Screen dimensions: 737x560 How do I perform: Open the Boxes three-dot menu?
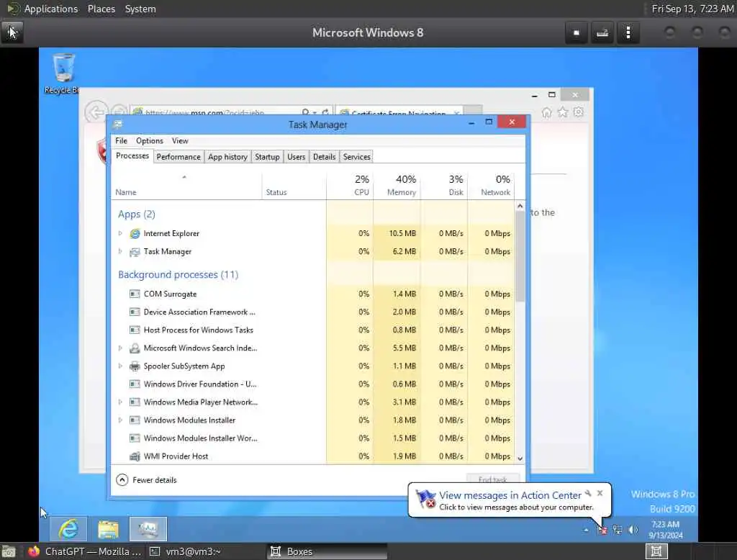coord(628,33)
